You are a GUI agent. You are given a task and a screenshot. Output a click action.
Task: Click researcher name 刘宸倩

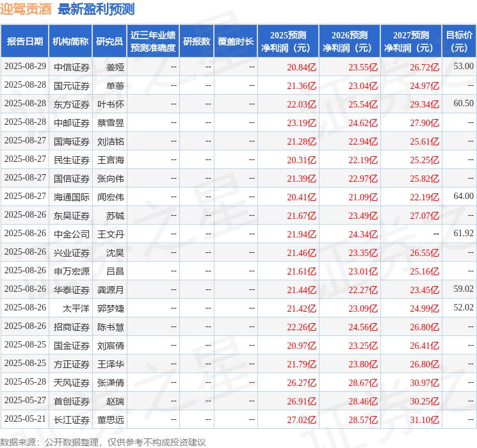tap(111, 346)
